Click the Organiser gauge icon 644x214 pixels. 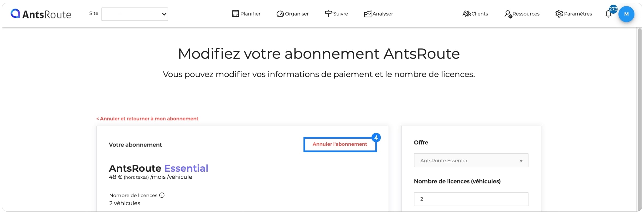tap(280, 14)
